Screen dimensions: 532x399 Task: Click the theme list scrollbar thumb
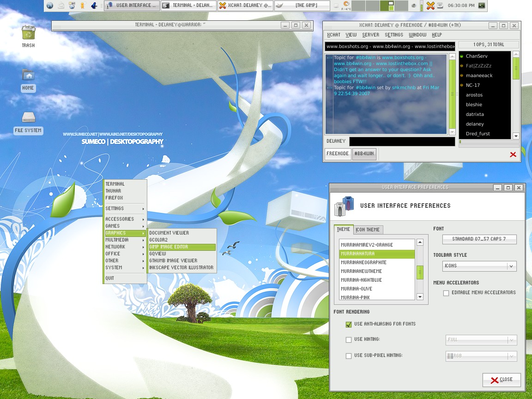[420, 273]
